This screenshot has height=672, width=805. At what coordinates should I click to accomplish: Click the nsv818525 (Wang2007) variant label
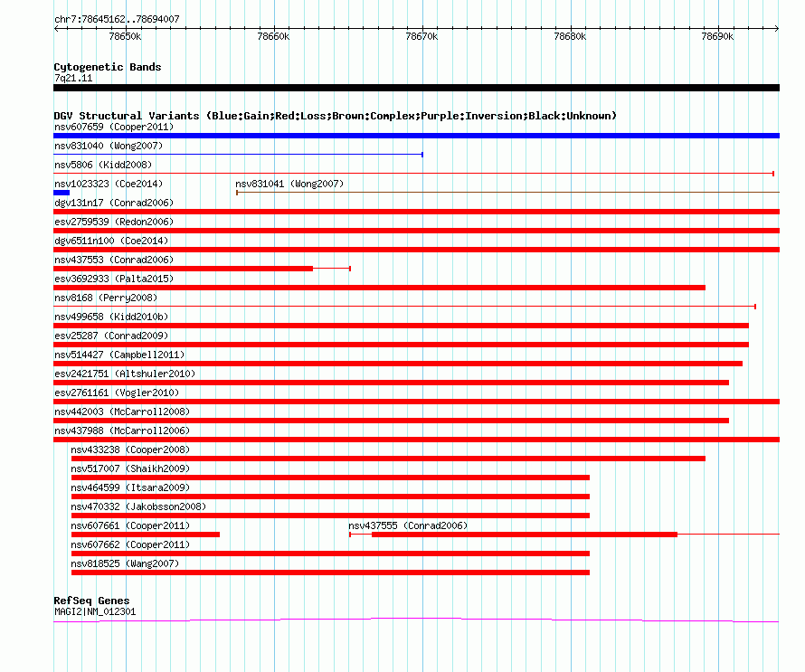point(125,563)
